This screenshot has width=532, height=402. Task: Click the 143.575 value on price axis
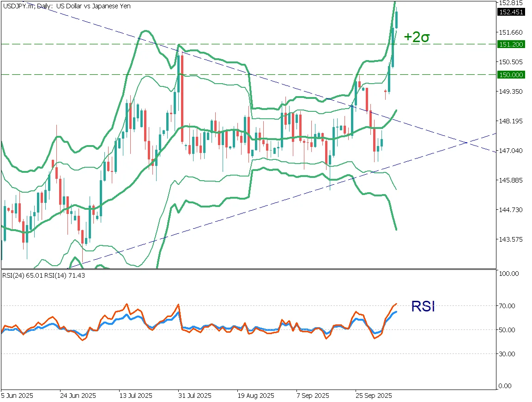pyautogui.click(x=510, y=239)
